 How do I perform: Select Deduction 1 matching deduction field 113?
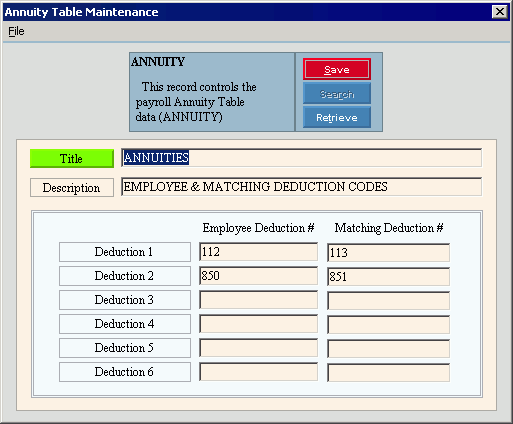point(388,253)
